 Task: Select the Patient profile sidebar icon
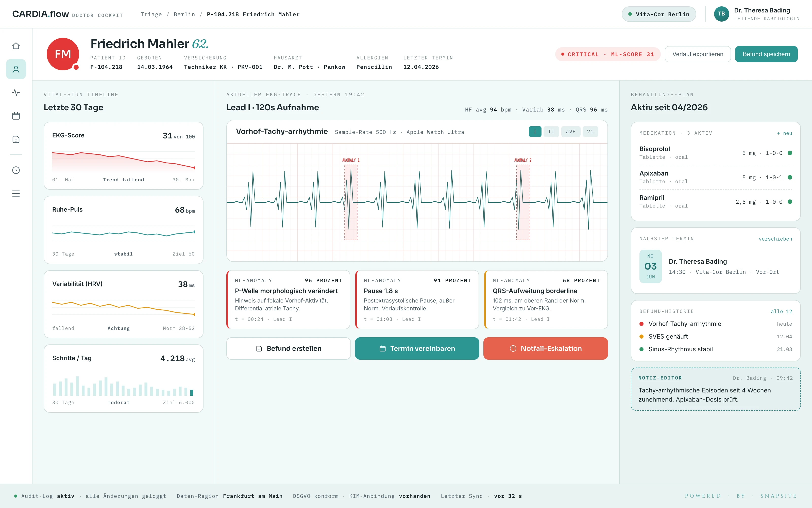click(16, 69)
